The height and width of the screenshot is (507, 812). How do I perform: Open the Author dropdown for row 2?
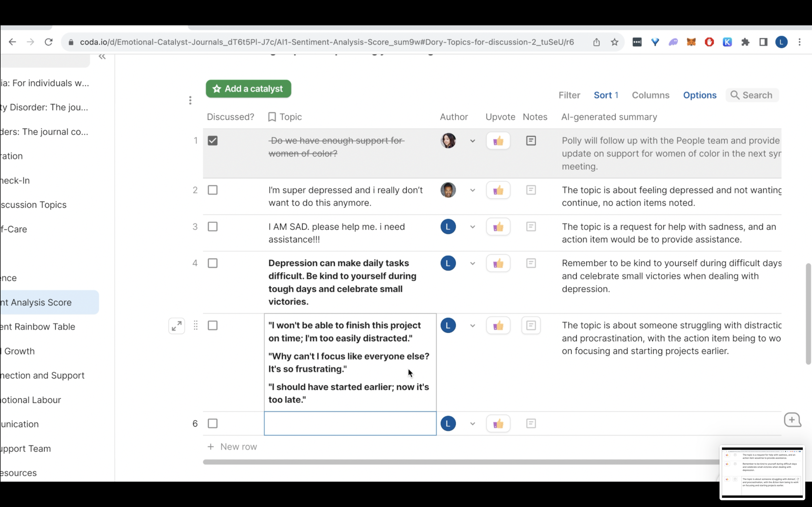point(473,190)
